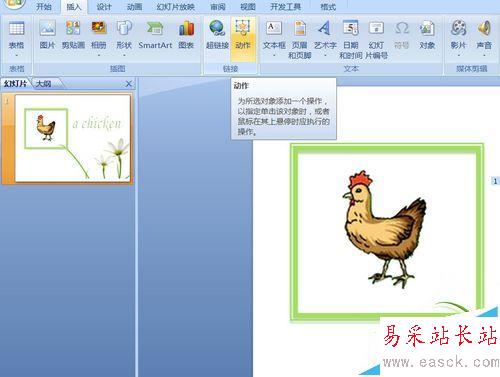Open the 审阅 ribbon tab

pyautogui.click(x=218, y=7)
